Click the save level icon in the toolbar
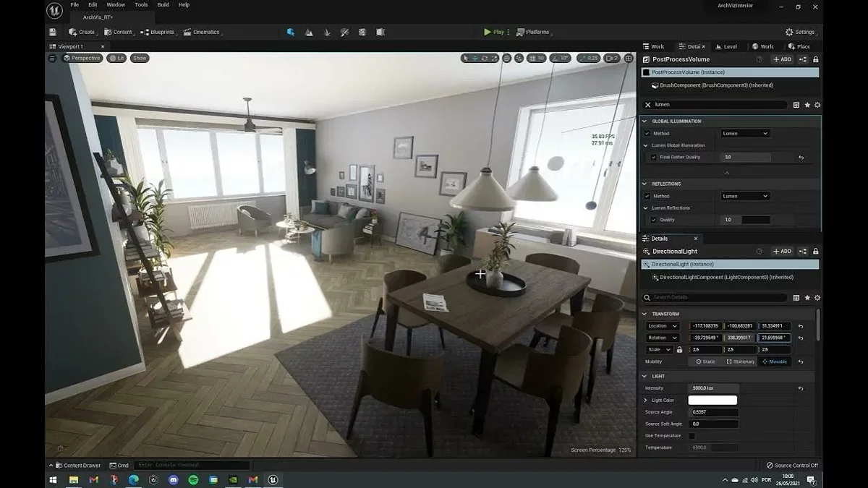868x488 pixels. (x=53, y=32)
